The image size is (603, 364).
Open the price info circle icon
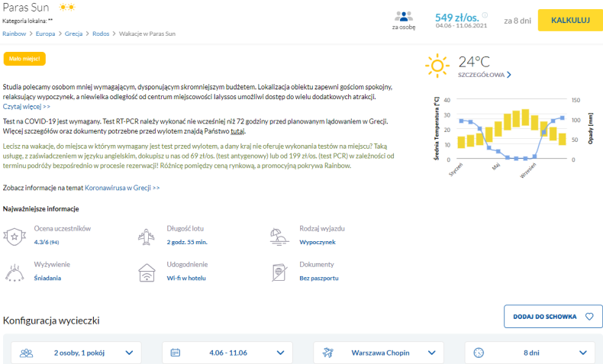[485, 15]
